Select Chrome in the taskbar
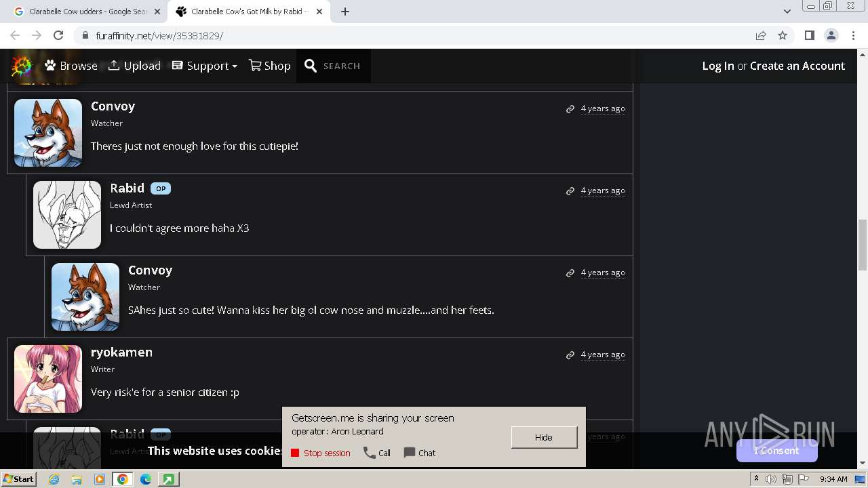The image size is (868, 488). (123, 479)
